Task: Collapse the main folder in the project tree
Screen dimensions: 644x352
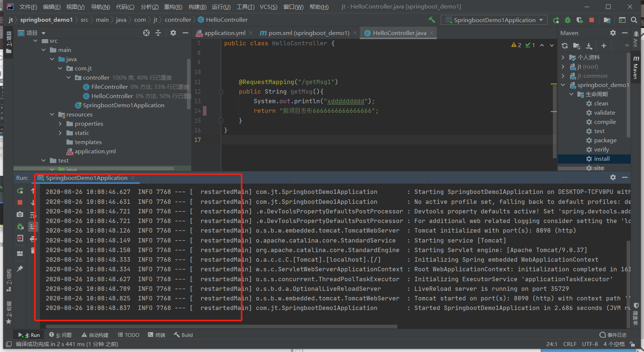Action: click(43, 50)
